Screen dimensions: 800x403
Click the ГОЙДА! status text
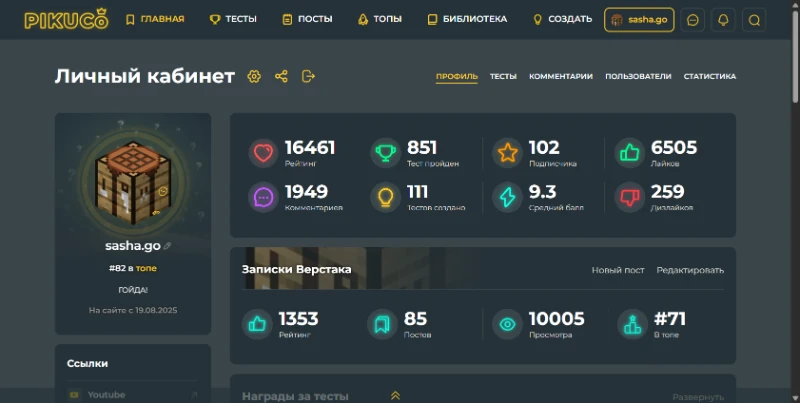pos(133,290)
